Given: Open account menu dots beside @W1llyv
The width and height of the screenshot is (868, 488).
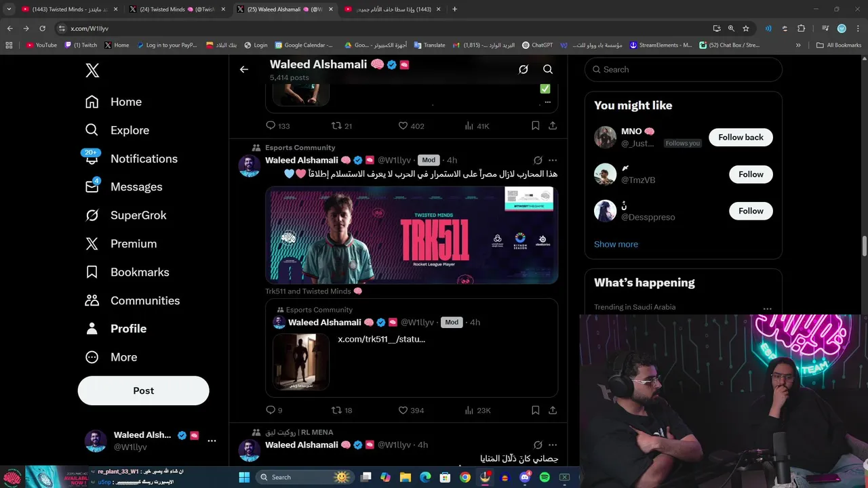Looking at the screenshot, I should (x=212, y=441).
